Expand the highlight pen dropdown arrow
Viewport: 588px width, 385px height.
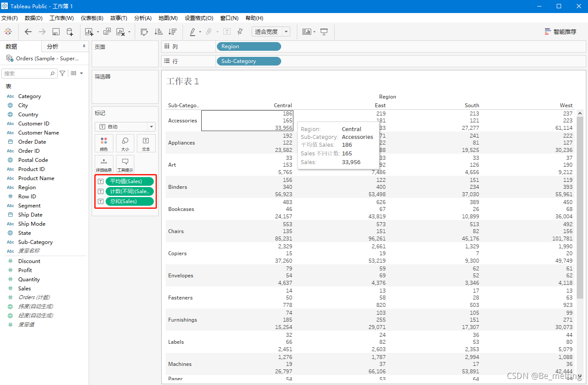click(x=200, y=32)
